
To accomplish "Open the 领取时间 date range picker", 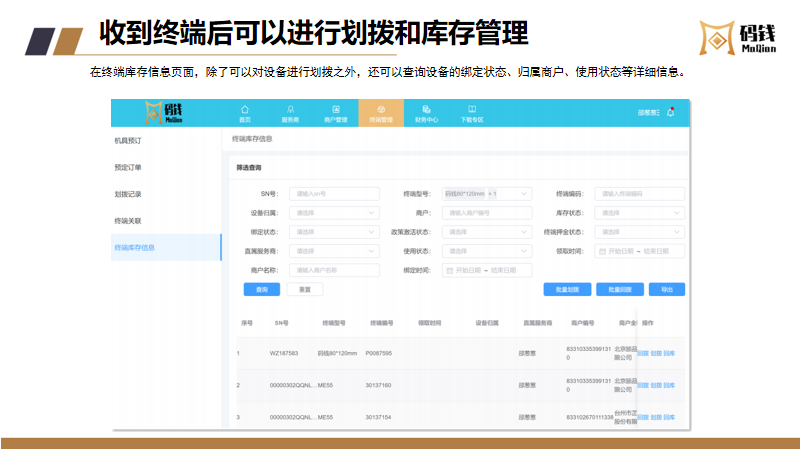I will 640,251.
